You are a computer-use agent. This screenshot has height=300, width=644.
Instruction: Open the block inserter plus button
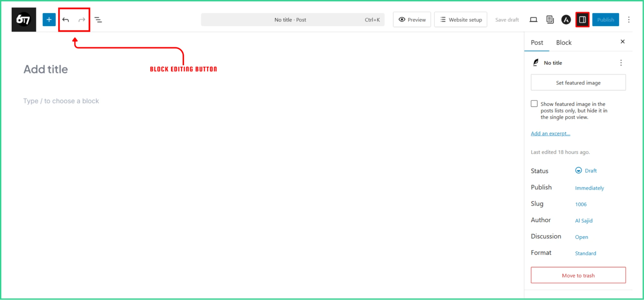tap(49, 20)
